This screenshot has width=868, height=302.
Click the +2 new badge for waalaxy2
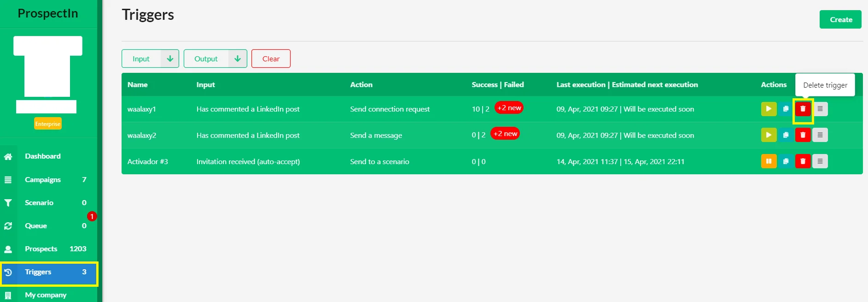(505, 134)
